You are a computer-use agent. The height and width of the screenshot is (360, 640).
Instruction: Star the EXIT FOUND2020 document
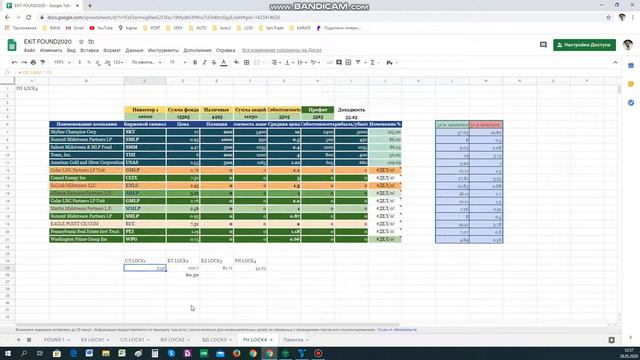[81, 42]
